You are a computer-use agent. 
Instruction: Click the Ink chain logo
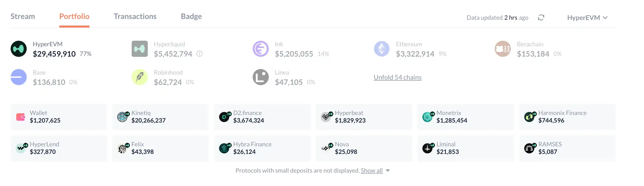[261, 49]
